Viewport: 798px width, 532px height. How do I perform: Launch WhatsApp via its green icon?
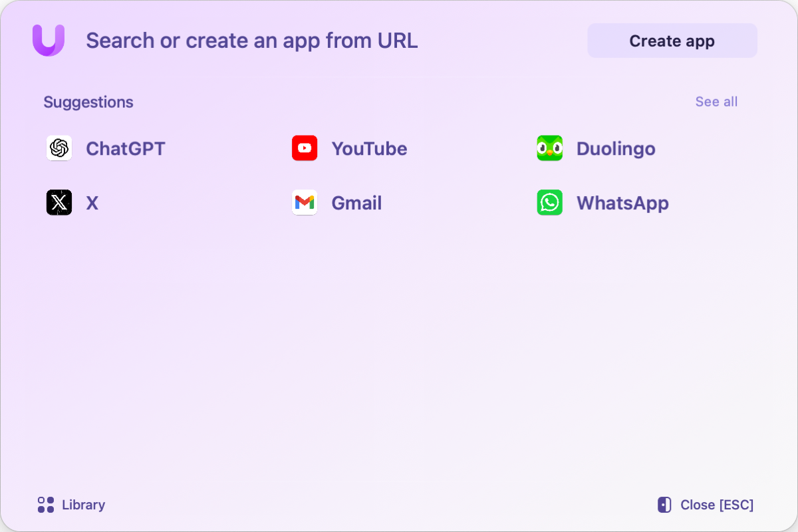[549, 203]
